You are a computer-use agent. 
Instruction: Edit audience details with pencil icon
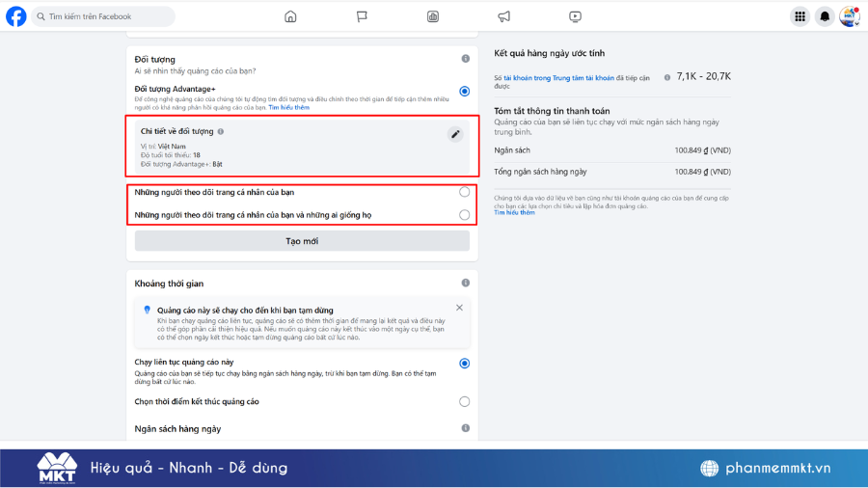[455, 134]
